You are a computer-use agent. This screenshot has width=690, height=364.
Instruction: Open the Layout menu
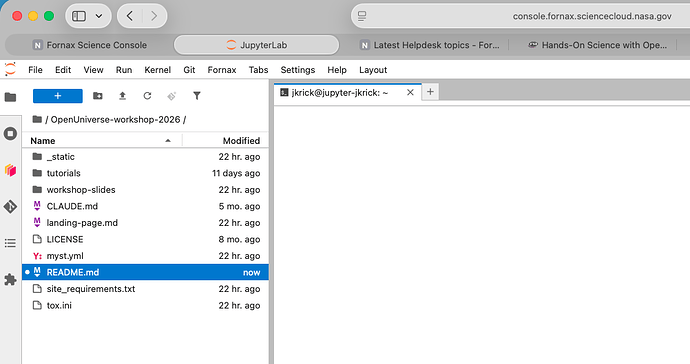373,70
